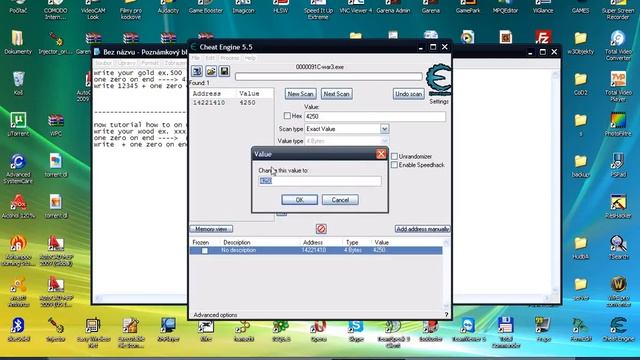Click OK in the Value dialog
This screenshot has width=640, height=360.
pos(300,200)
